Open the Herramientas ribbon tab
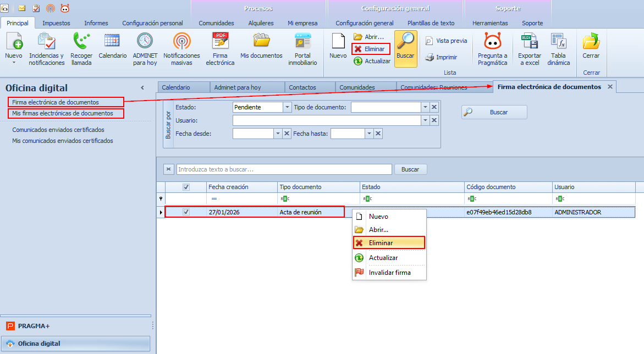The width and height of the screenshot is (644, 354). 490,23
